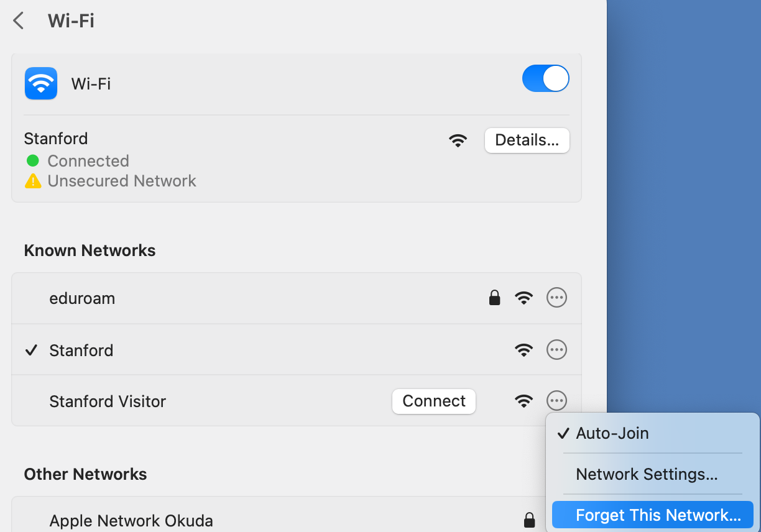761x532 pixels.
Task: Click the Apple Network Okuda lock icon
Action: tap(529, 520)
